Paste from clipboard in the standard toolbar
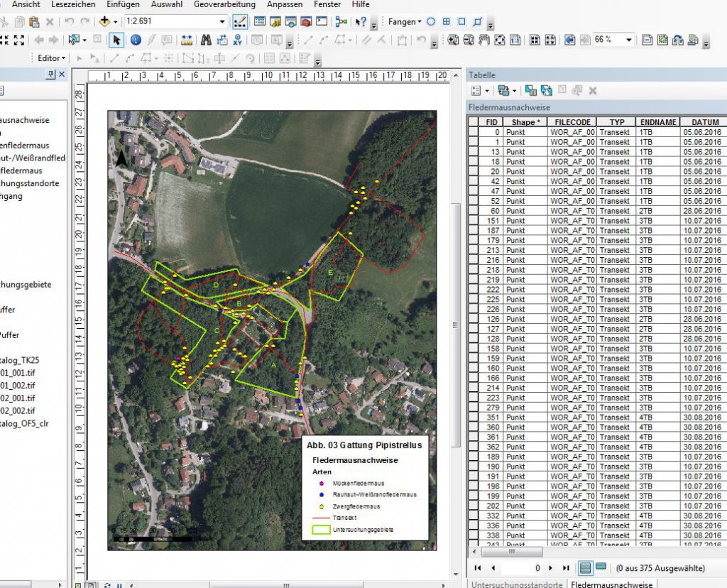The image size is (727, 588). (34, 22)
